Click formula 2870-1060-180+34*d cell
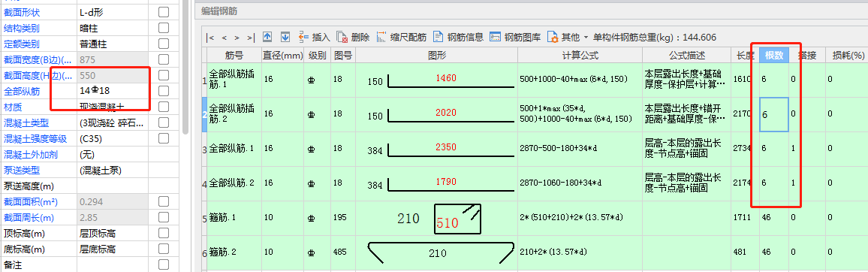This screenshot has height=272, width=868. click(x=580, y=183)
